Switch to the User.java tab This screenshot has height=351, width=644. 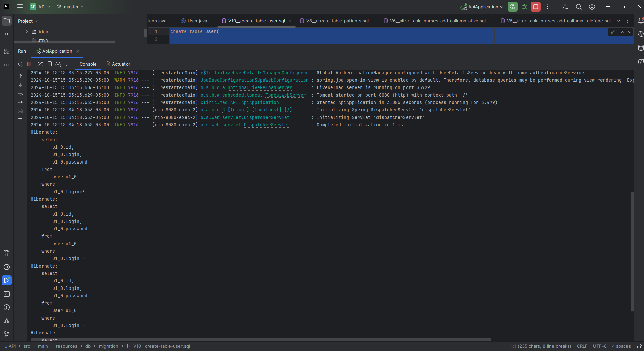coord(194,21)
